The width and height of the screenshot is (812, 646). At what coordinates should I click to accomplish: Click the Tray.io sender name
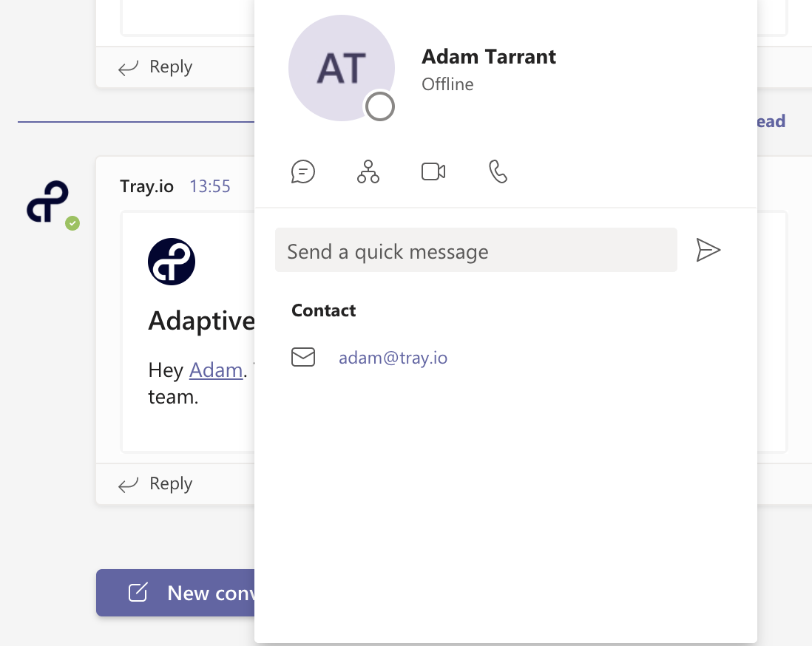[146, 186]
